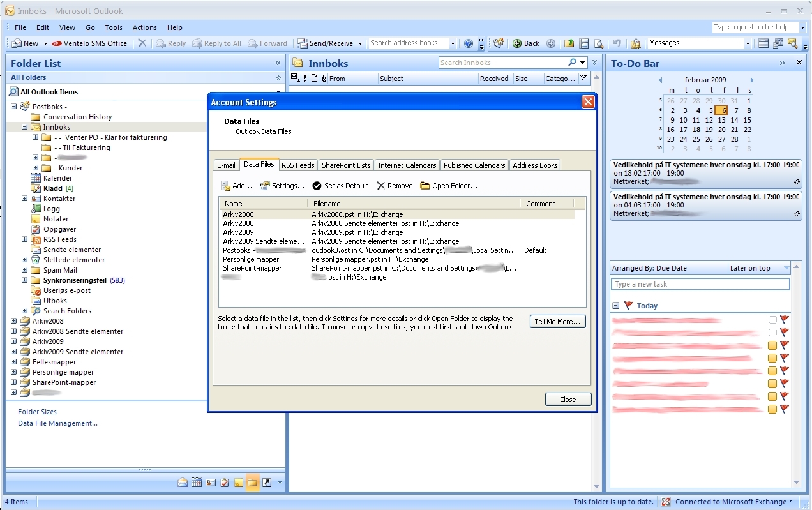812x510 pixels.
Task: Select the Kalender folder
Action: [x=57, y=178]
